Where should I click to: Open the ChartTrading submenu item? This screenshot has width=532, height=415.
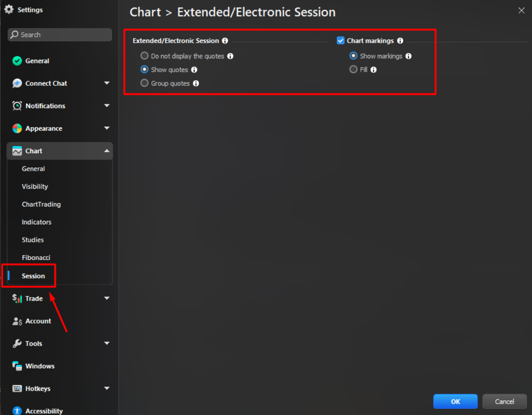(x=41, y=204)
